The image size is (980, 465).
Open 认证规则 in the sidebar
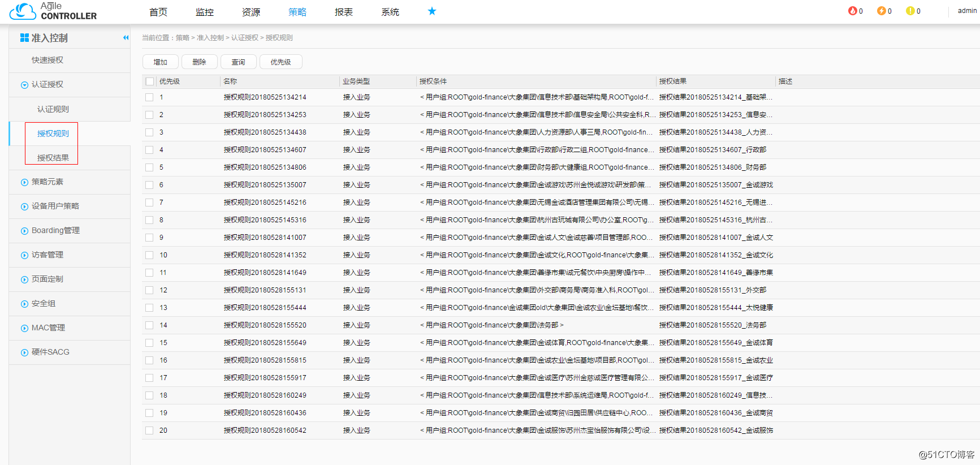point(53,109)
